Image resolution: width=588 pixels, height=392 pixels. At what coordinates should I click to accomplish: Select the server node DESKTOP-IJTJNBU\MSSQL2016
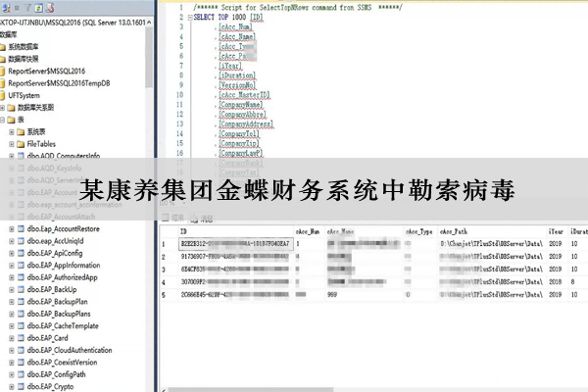73,23
